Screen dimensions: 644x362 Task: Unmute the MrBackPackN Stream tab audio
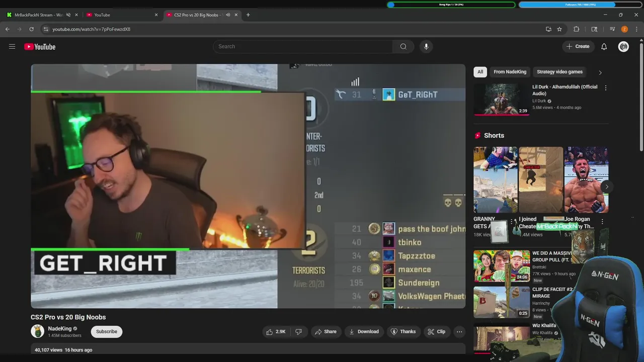click(x=68, y=15)
